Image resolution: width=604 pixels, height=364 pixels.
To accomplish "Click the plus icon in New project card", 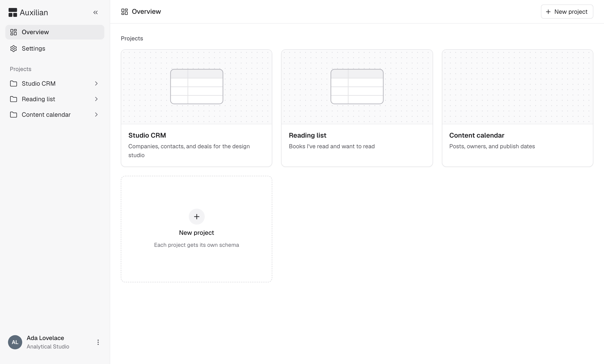I will [x=197, y=217].
